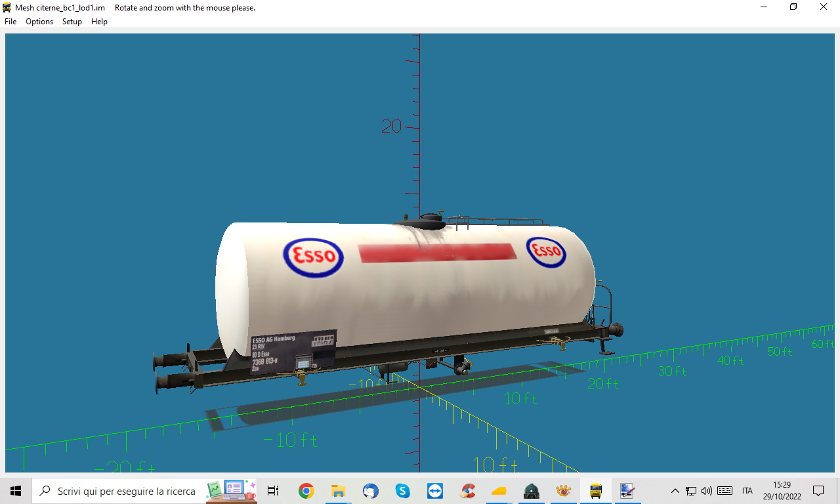Open the File menu
The height and width of the screenshot is (504, 840).
point(10,22)
